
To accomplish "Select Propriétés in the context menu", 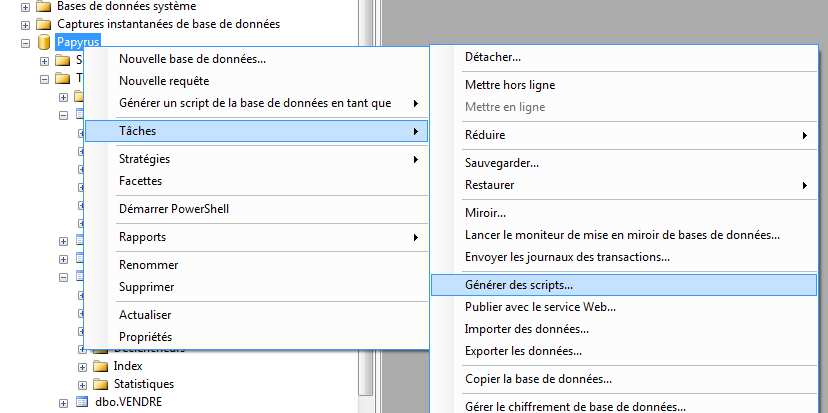I will click(x=145, y=337).
